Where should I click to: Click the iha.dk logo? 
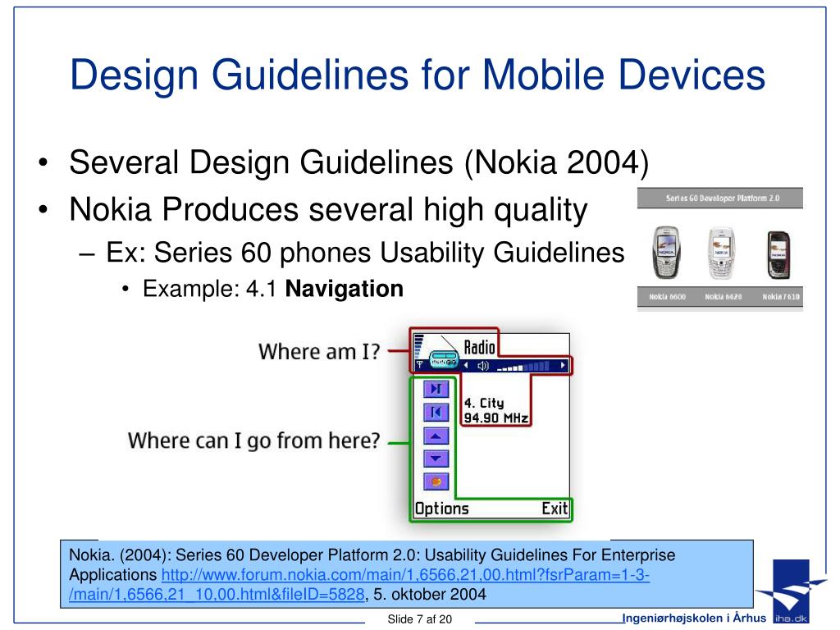point(791,591)
